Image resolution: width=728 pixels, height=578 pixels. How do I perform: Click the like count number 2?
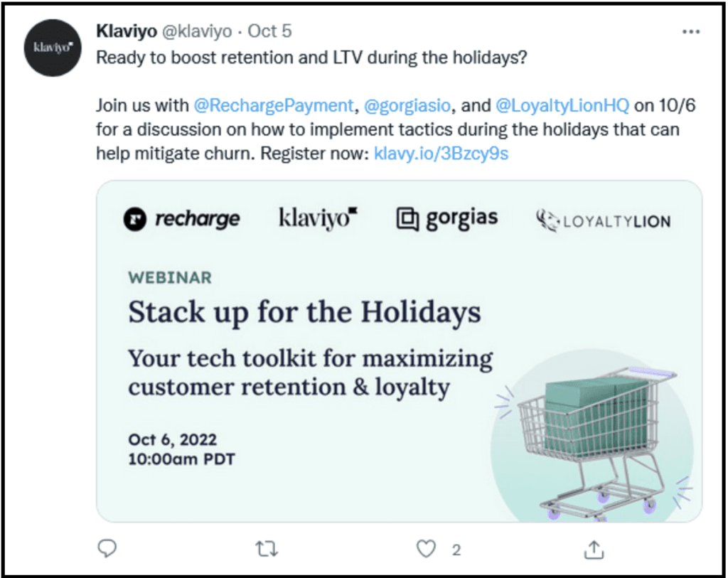pyautogui.click(x=456, y=549)
